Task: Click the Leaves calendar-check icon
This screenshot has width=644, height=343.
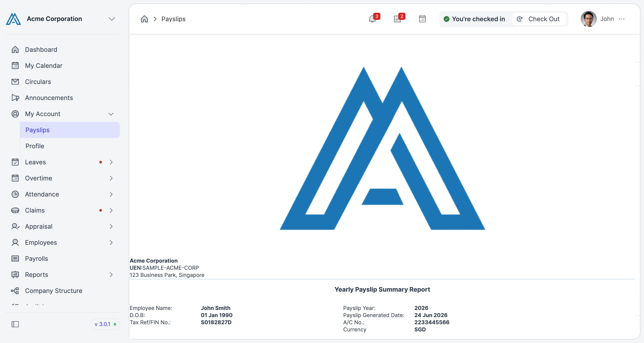Action: click(x=15, y=162)
